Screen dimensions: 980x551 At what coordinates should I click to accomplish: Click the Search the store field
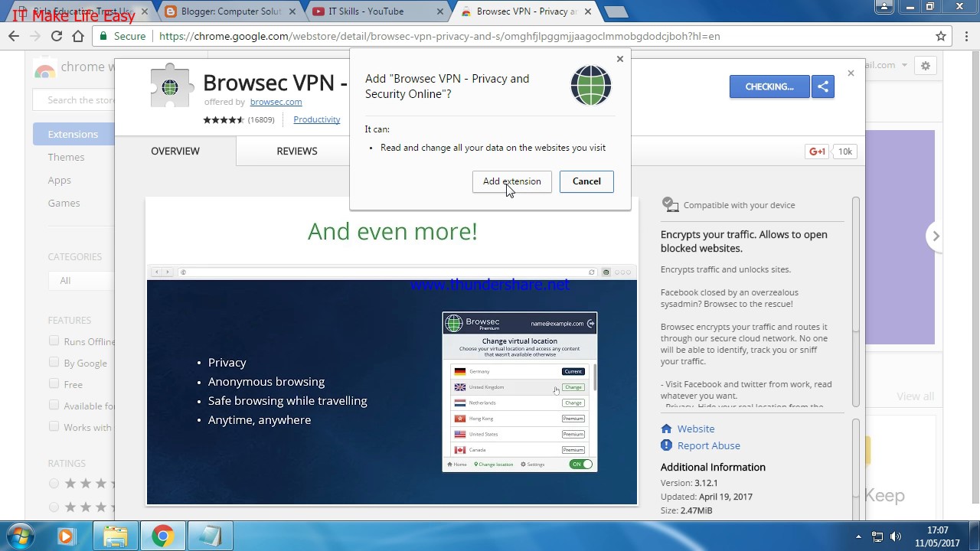pyautogui.click(x=74, y=100)
